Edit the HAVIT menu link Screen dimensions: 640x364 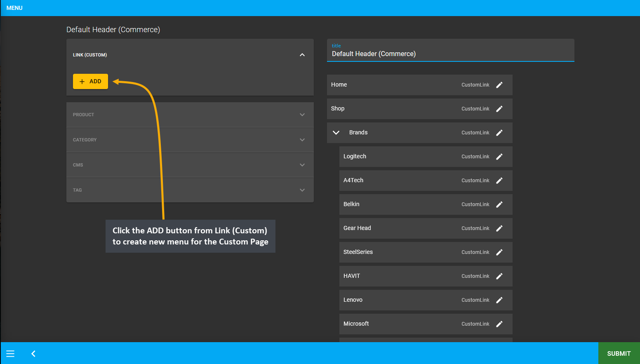pos(499,276)
